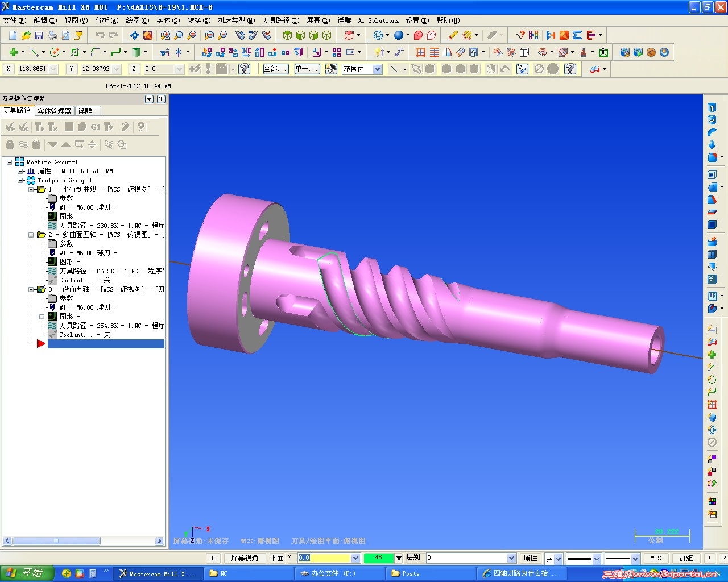Expand the Mill Default MM properties node
The height and width of the screenshot is (582, 728).
point(20,171)
